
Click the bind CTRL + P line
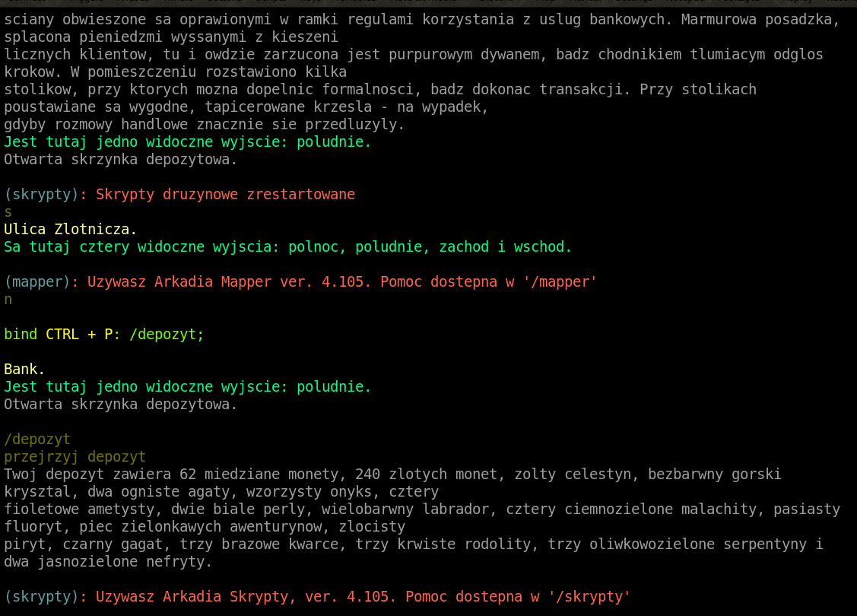(x=104, y=334)
